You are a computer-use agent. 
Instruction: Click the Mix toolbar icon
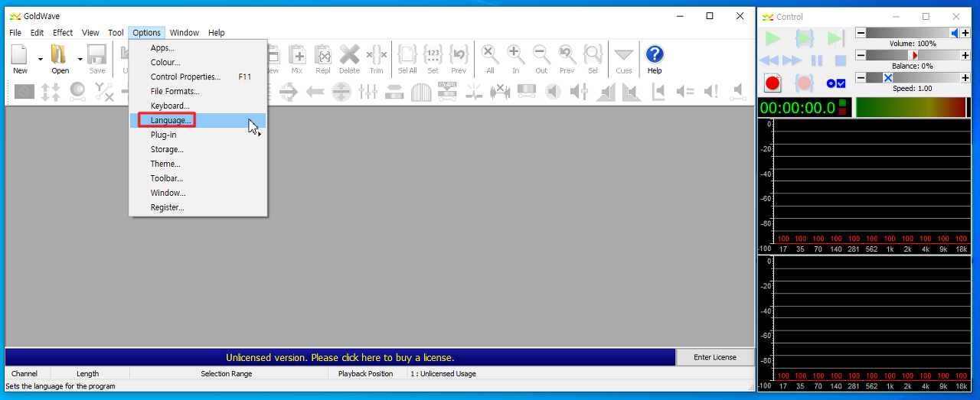299,55
